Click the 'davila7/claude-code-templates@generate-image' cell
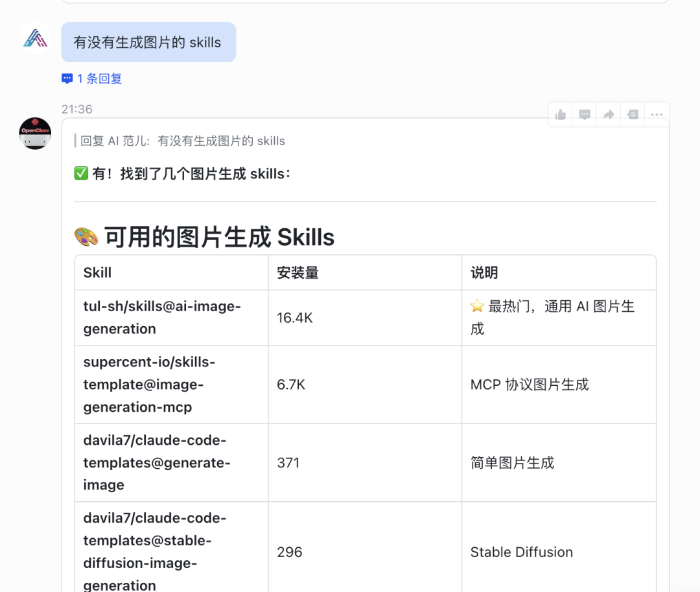 click(171, 462)
